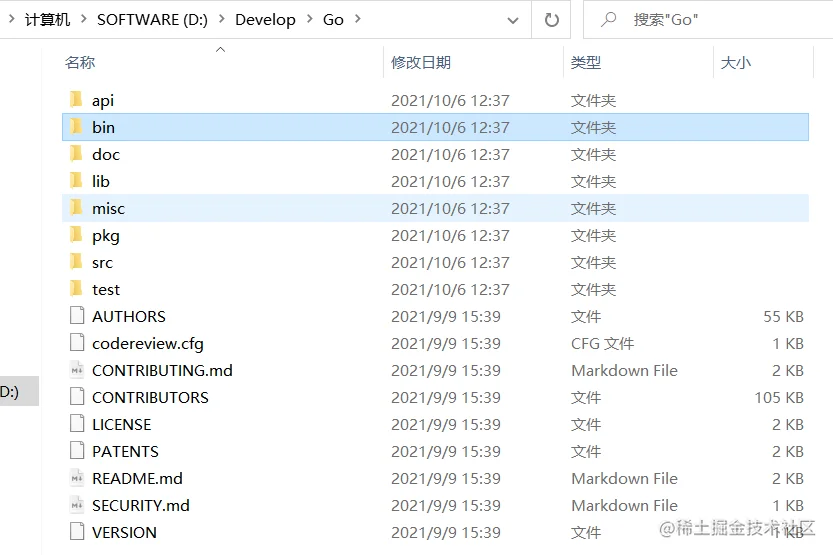Click the CFG 文件 type cell
This screenshot has width=833, height=555.
tap(602, 344)
